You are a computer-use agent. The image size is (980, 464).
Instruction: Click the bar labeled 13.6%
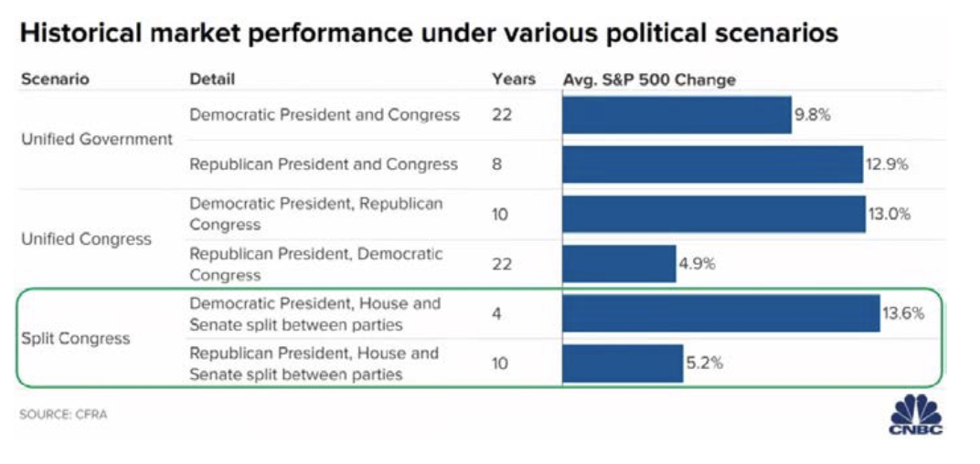pos(720,313)
